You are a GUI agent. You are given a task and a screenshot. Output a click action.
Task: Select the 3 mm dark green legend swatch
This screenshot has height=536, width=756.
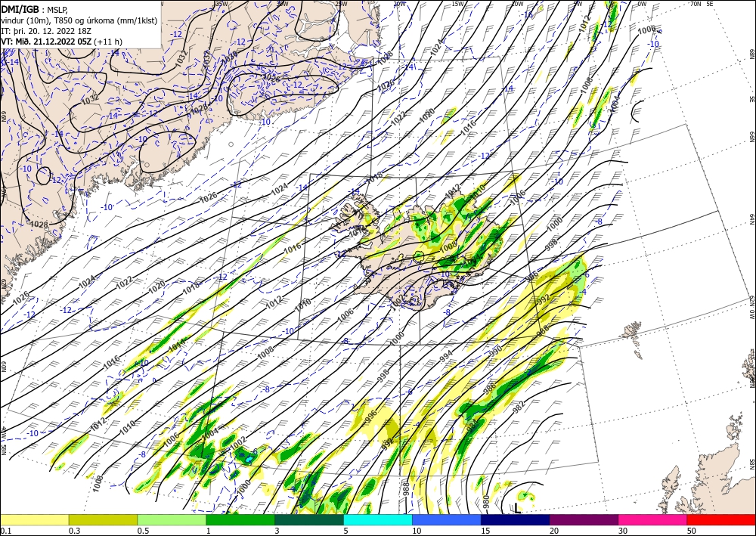(309, 519)
